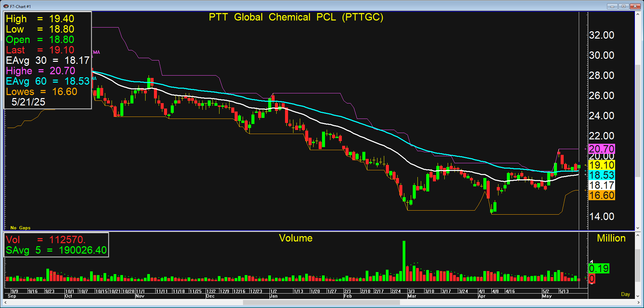Click the May month label on time axis

pyautogui.click(x=547, y=296)
